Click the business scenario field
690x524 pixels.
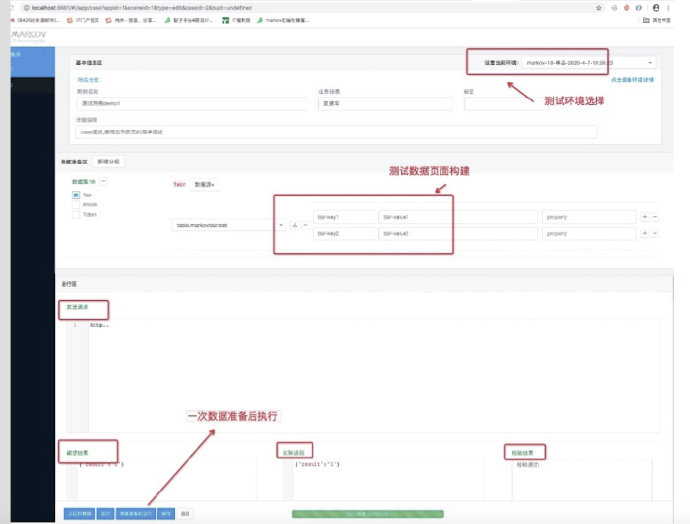pyautogui.click(x=385, y=103)
